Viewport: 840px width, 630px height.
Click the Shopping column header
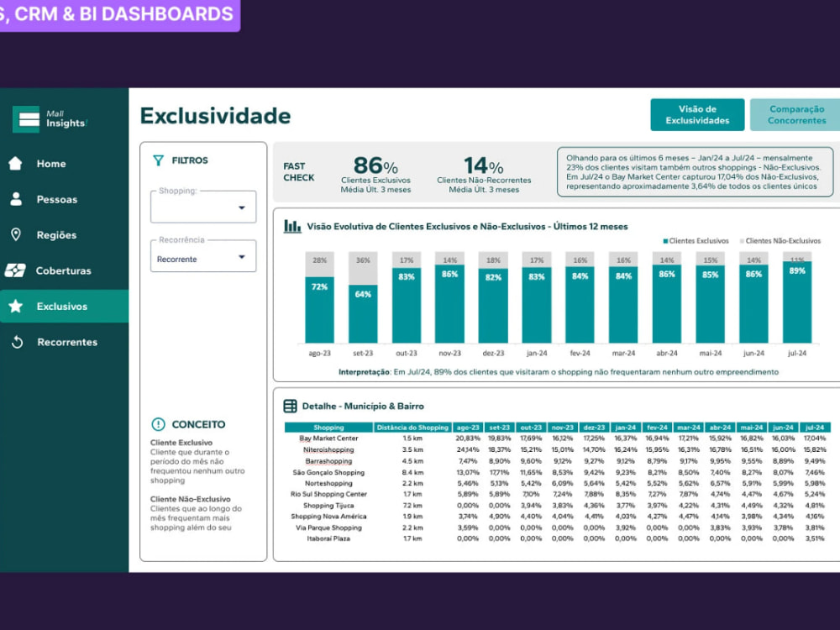click(x=328, y=428)
